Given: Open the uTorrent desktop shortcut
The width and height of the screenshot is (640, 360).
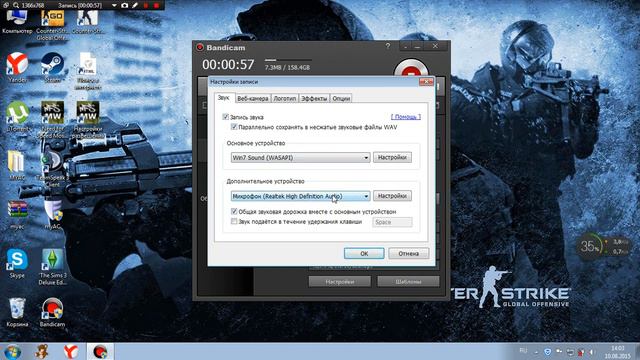Looking at the screenshot, I should (17, 116).
